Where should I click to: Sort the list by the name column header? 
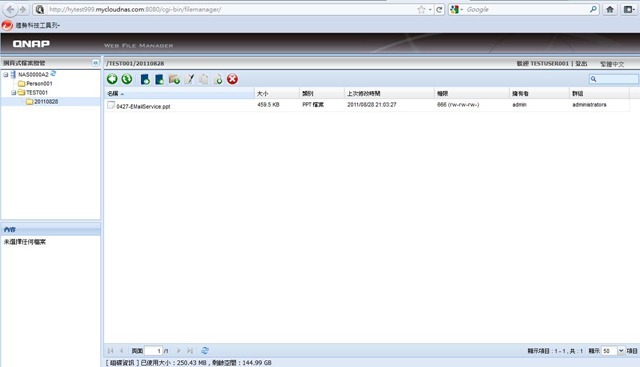pyautogui.click(x=179, y=93)
